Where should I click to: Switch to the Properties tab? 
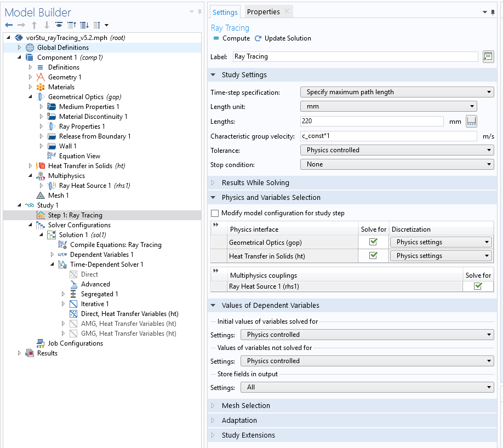click(263, 12)
